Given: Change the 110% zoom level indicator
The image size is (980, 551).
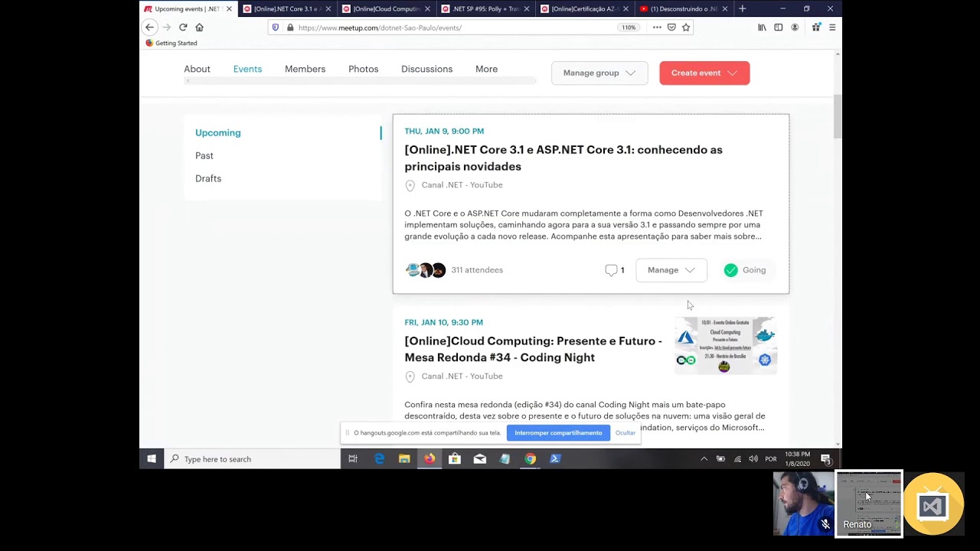Looking at the screenshot, I should (x=629, y=28).
